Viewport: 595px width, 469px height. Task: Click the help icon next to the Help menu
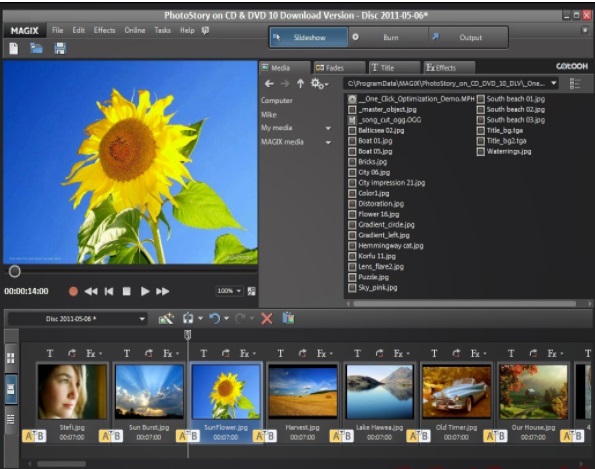205,30
